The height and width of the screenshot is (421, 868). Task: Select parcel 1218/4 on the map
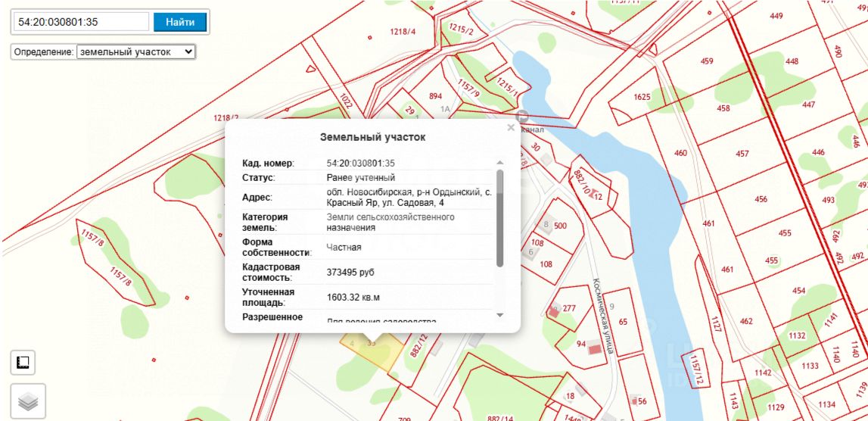coord(402,32)
